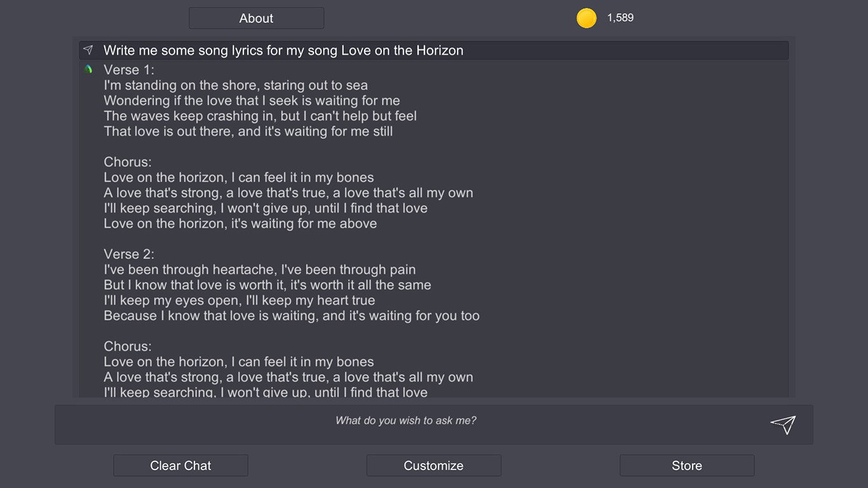Click the 'Verse 1:' heading
This screenshot has width=868, height=488.
pos(129,70)
